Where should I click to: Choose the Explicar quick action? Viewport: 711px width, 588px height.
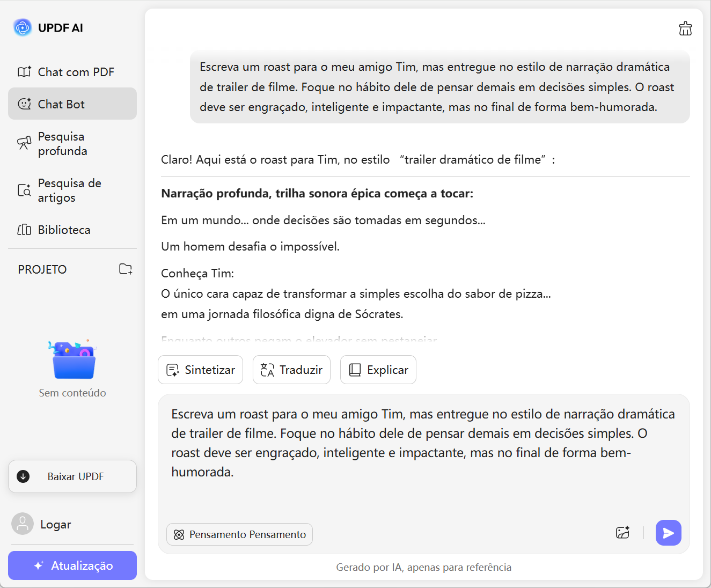click(x=378, y=370)
